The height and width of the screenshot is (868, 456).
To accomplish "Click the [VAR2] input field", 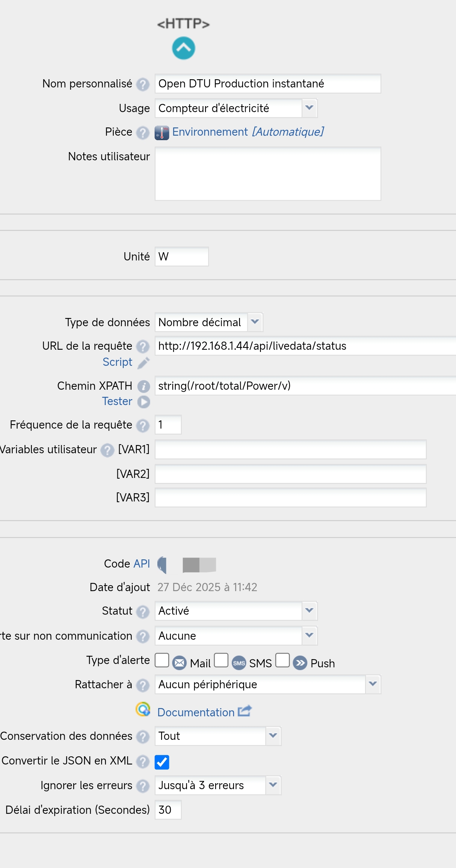I will coord(290,474).
